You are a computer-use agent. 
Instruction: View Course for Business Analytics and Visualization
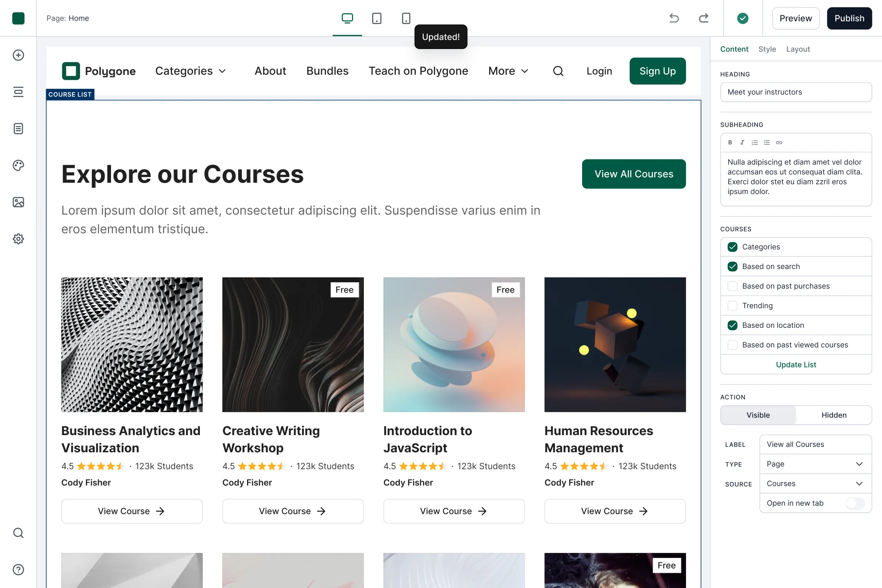(132, 511)
